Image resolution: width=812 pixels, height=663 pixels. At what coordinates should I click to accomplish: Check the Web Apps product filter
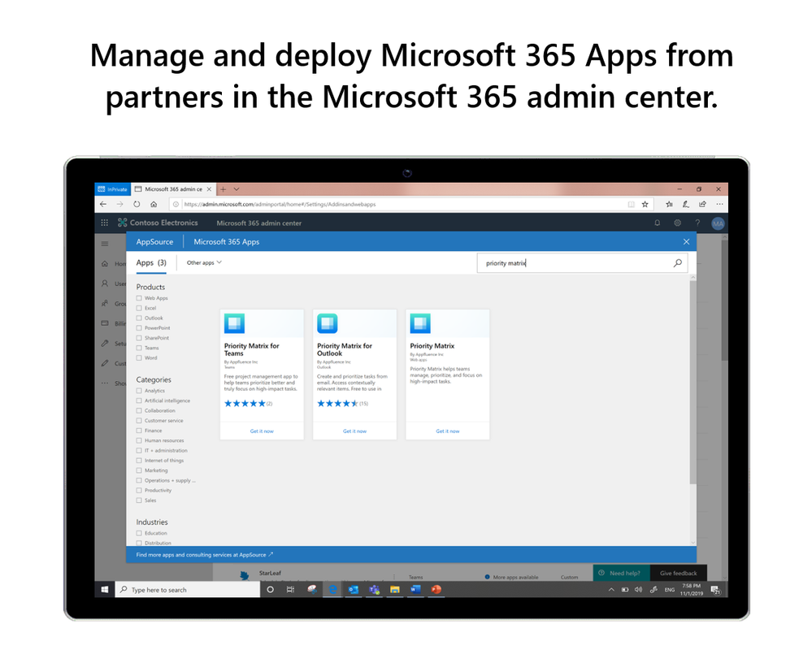point(139,298)
